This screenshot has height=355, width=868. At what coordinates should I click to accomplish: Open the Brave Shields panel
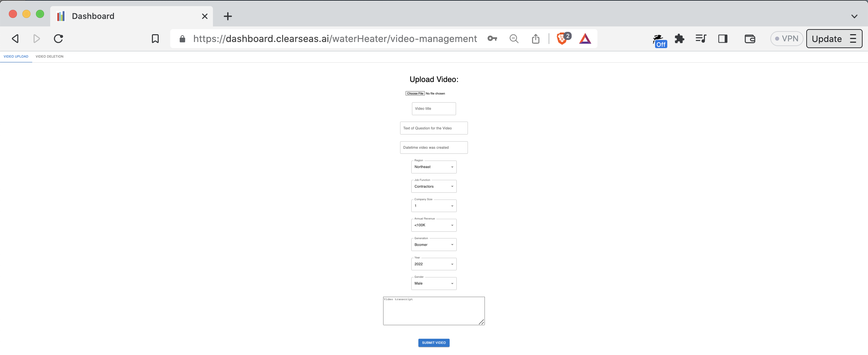[562, 38]
